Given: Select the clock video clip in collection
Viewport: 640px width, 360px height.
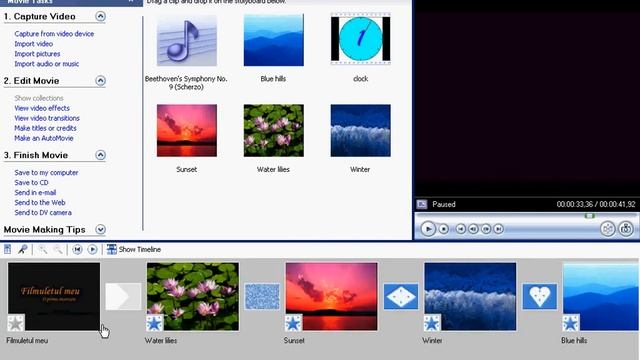Looking at the screenshot, I should [360, 39].
